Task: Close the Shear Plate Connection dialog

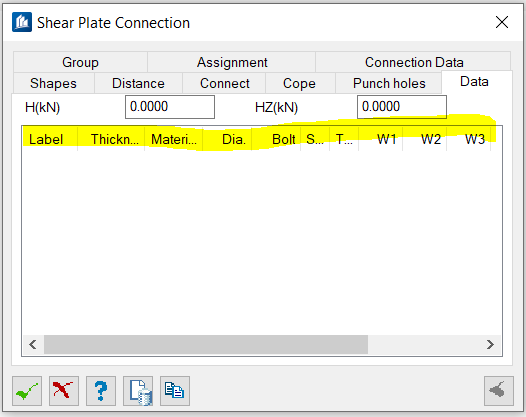Action: point(502,22)
